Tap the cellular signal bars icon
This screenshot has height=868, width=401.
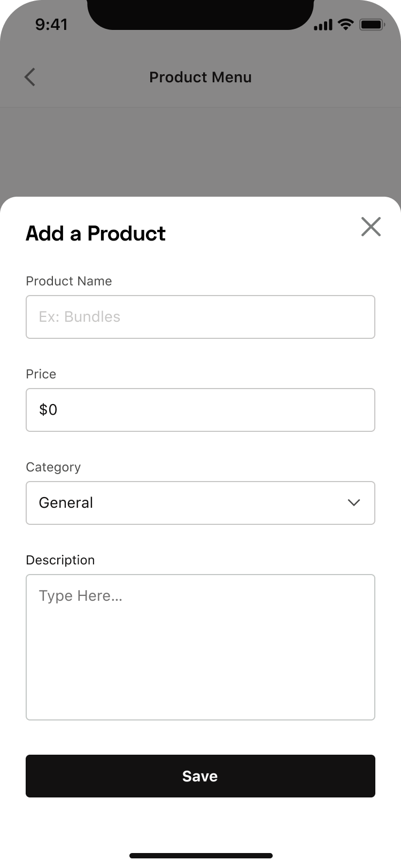(323, 25)
